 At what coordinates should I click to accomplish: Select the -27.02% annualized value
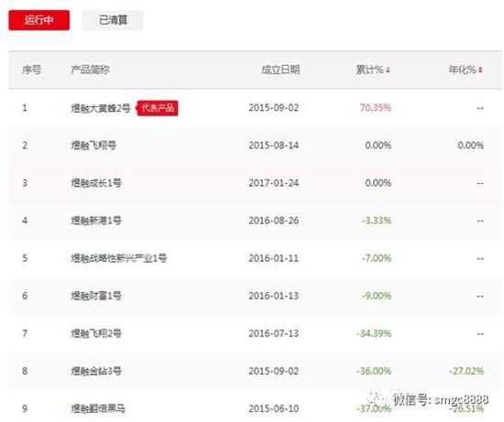point(466,371)
